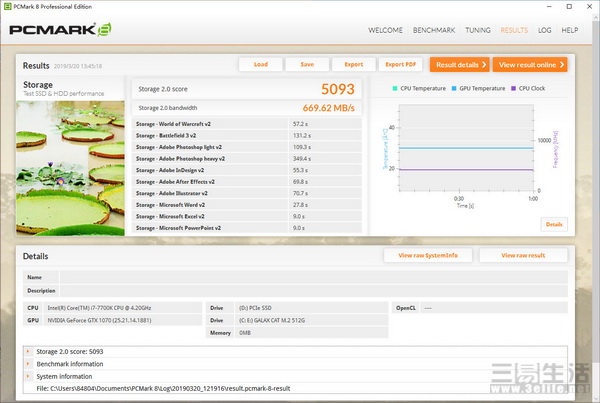The width and height of the screenshot is (600, 403).
Task: Open the WELCOME tab
Action: coord(385,30)
